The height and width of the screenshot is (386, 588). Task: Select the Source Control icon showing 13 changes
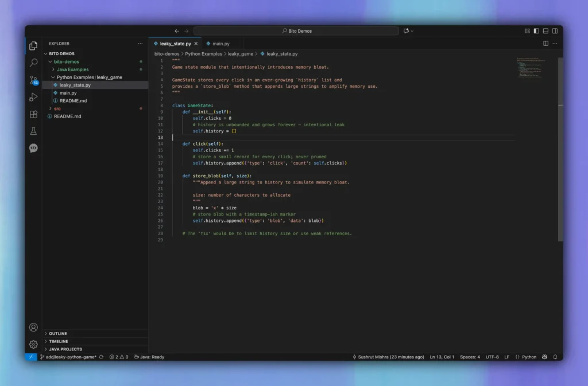coord(33,81)
